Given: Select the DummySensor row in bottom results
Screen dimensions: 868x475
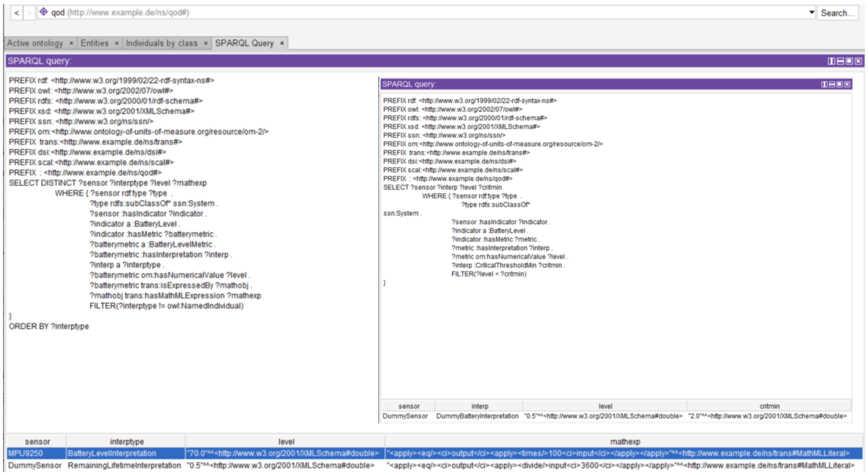Looking at the screenshot, I should (x=35, y=466).
